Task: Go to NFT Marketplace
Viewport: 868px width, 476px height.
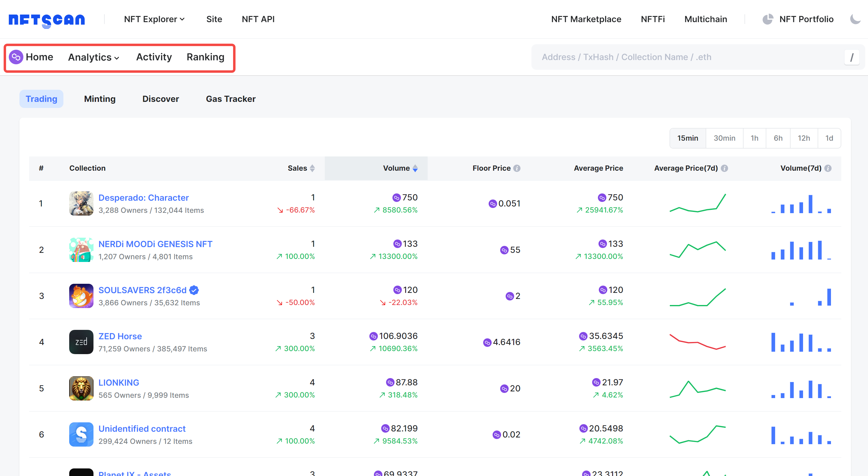Action: [586, 19]
